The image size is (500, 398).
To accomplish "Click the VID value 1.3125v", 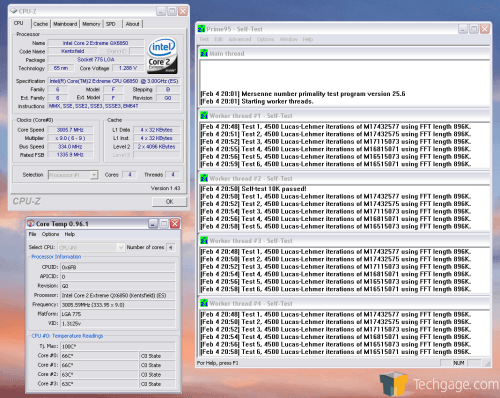I will 118,323.
